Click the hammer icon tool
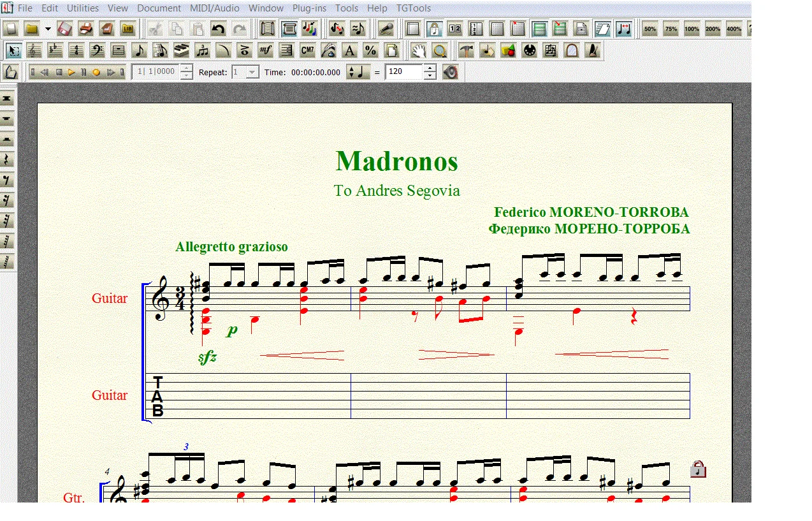This screenshot has height=521, width=812. click(466, 50)
